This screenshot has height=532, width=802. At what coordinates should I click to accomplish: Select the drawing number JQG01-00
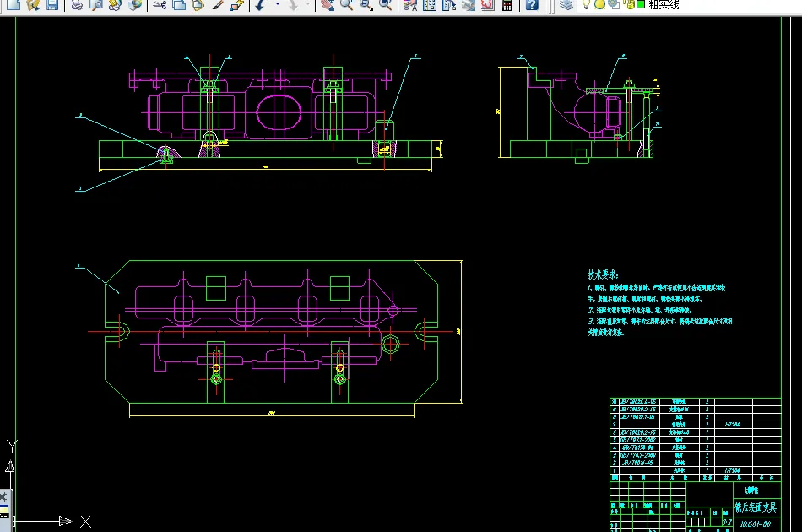click(756, 524)
